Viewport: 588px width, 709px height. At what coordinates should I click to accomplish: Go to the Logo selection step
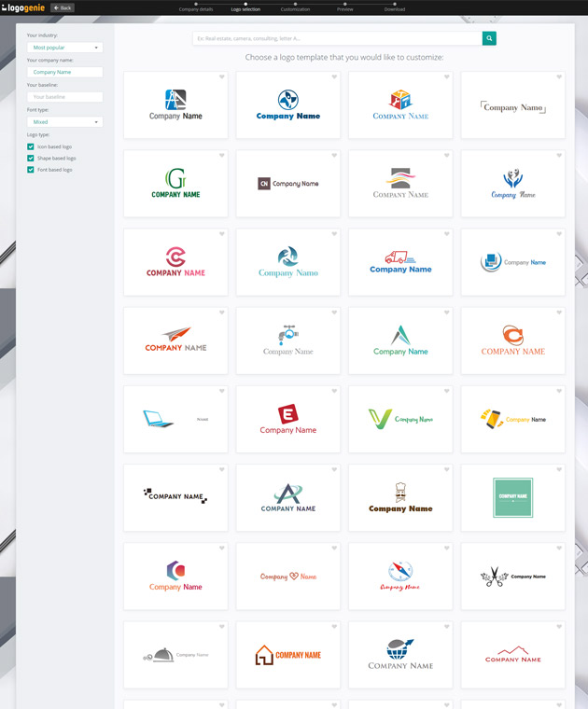coord(245,7)
